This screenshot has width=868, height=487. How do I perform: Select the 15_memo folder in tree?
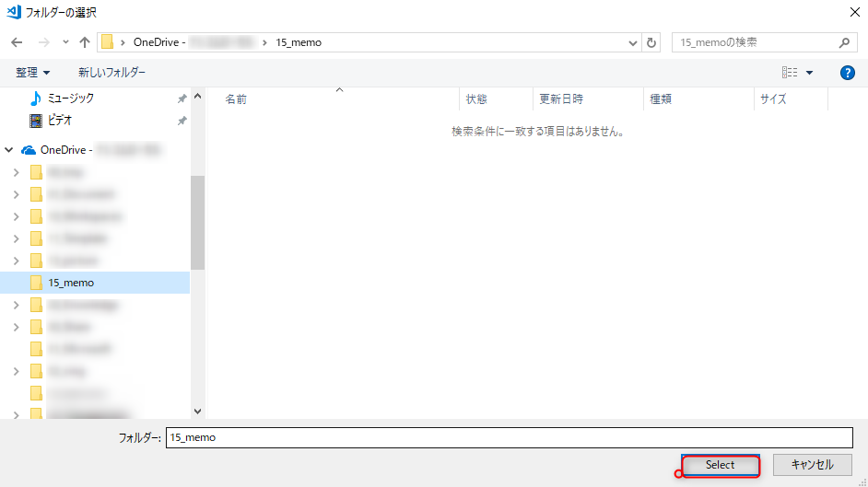tap(95, 283)
